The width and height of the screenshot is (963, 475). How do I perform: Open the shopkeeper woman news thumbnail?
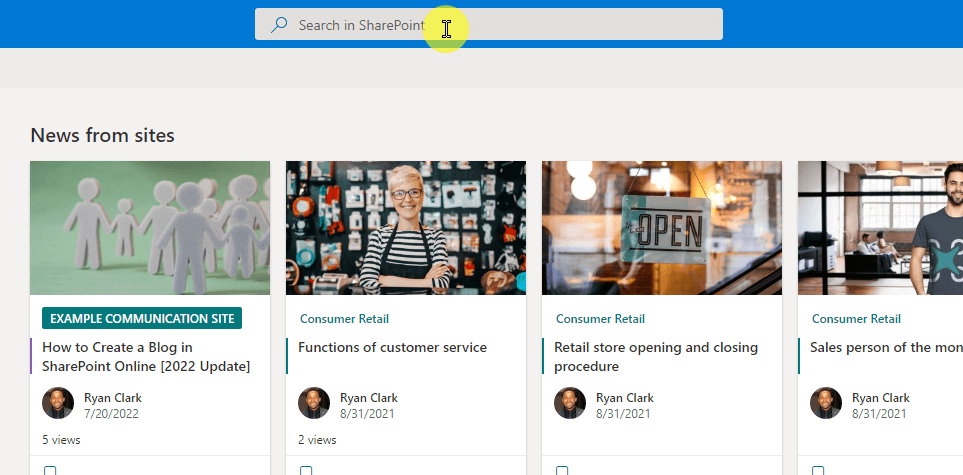406,228
